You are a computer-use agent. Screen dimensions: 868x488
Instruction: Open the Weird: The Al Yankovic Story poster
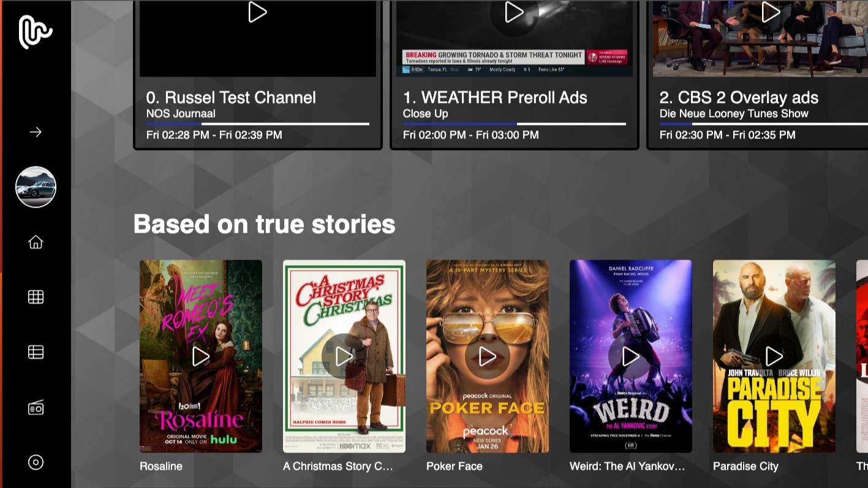630,356
